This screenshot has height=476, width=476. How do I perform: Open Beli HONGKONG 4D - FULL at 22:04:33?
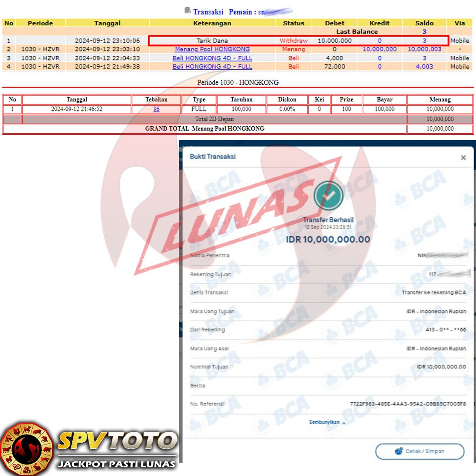tap(212, 58)
